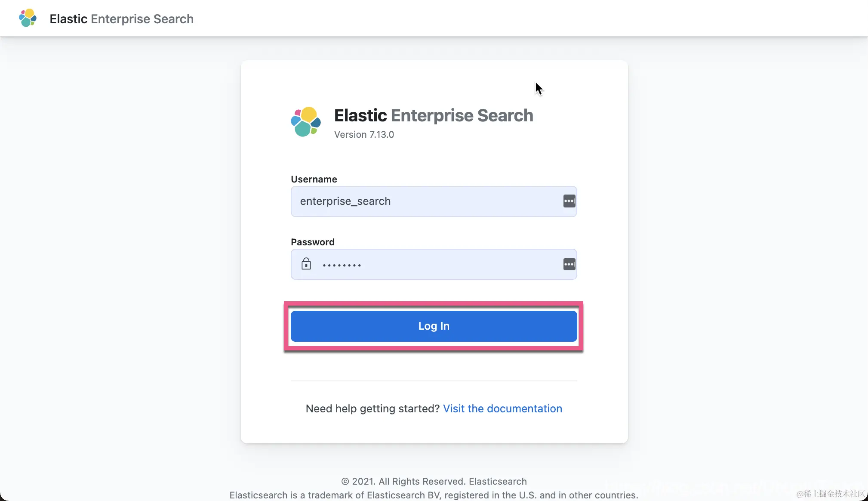The image size is (868, 501).
Task: Click the Elastic Enterprise Search card heading
Action: (x=434, y=115)
